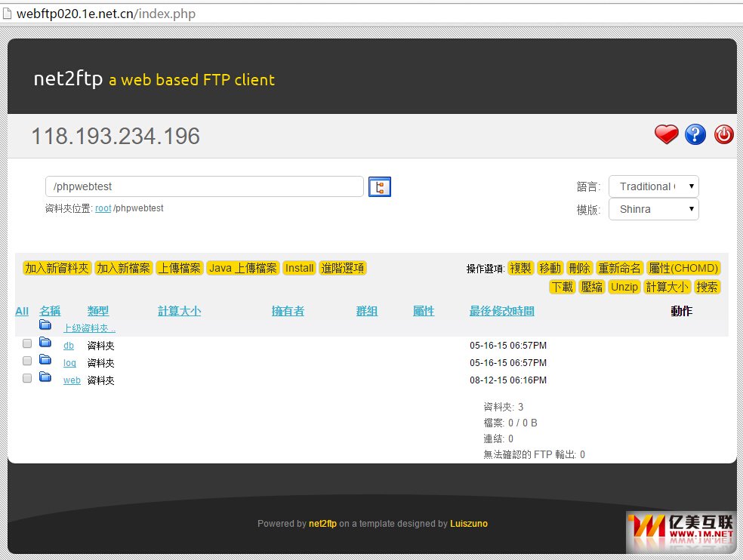Click the /phpwebtest directory input field
The image size is (743, 560).
pos(204,186)
